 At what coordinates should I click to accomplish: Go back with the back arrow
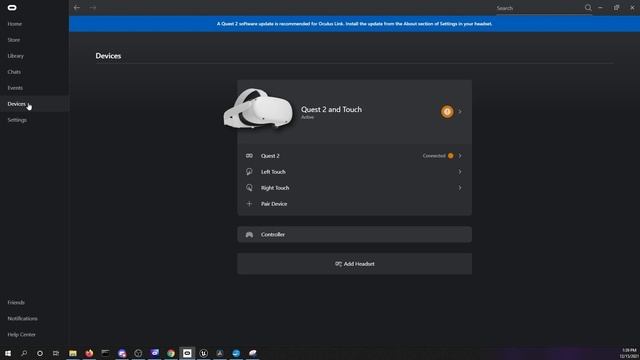tap(77, 8)
